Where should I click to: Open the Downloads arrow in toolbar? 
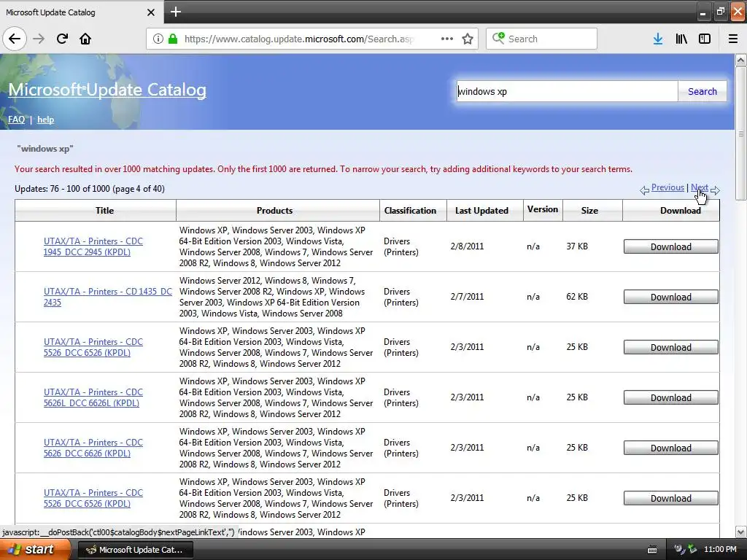click(658, 39)
